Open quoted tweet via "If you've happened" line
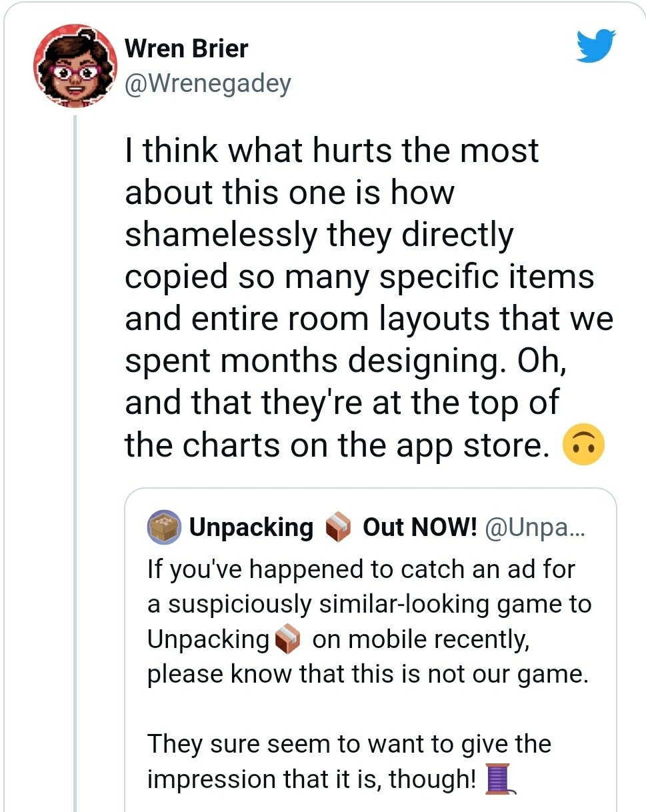 360,569
